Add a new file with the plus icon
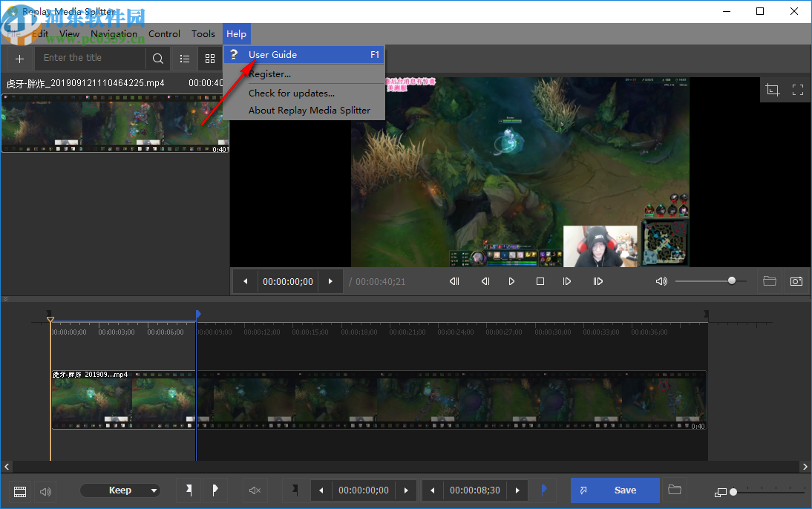 [19, 58]
